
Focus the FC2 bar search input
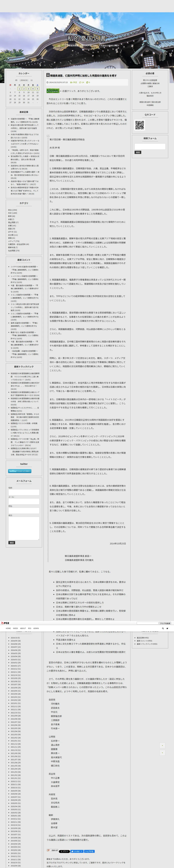(x=147, y=623)
